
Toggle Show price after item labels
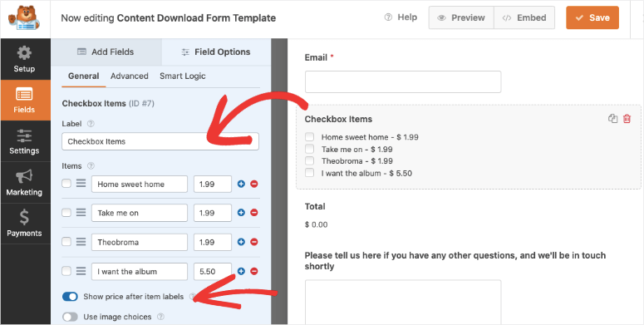[70, 297]
